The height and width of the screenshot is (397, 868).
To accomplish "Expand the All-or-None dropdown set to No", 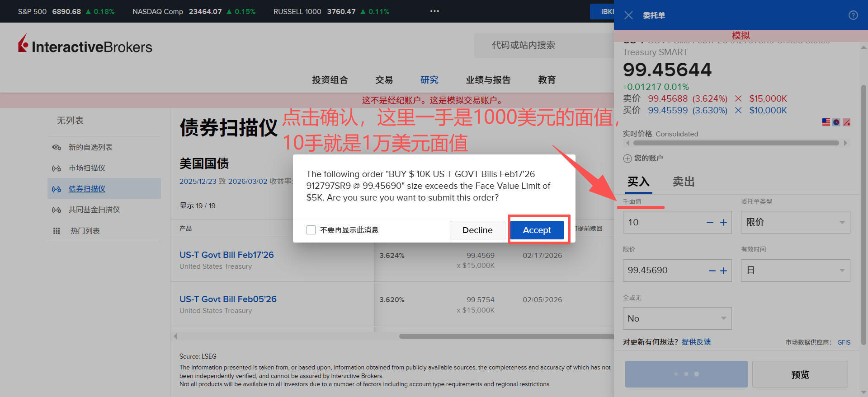I will (x=677, y=319).
